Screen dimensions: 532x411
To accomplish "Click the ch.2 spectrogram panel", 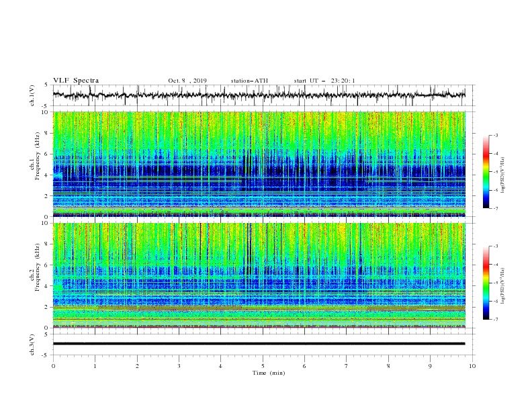I will 259,275.
